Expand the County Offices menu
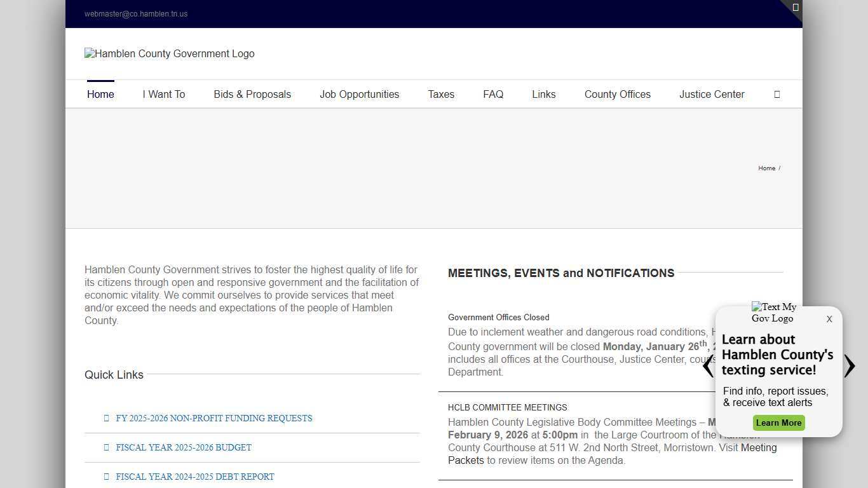The image size is (868, 488). coord(617,94)
